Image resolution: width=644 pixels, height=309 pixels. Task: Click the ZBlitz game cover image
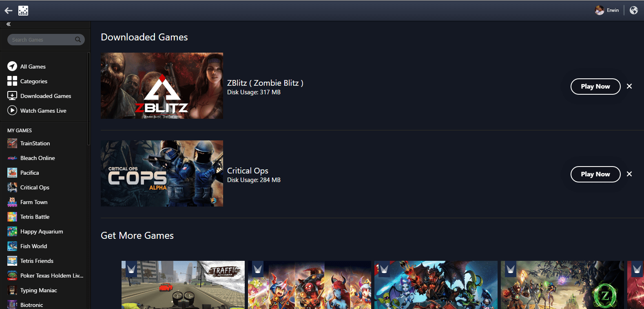[x=162, y=86]
